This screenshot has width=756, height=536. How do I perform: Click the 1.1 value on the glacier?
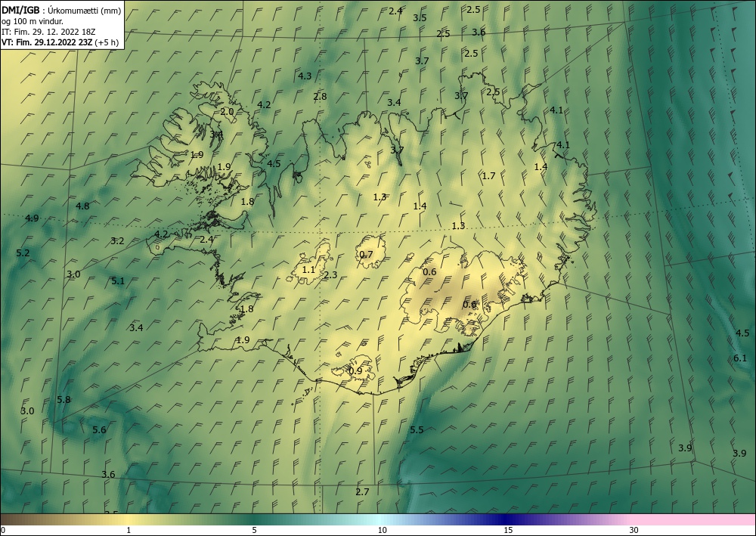click(308, 270)
